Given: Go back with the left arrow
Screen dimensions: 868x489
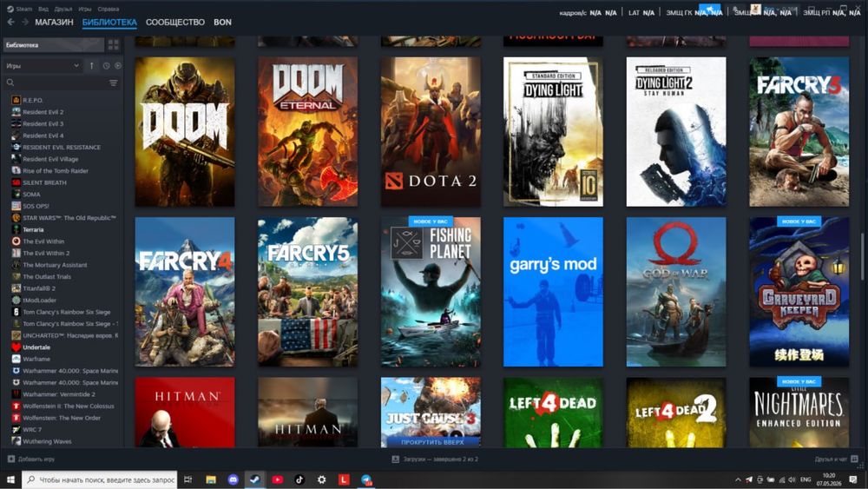Looking at the screenshot, I should coord(11,23).
